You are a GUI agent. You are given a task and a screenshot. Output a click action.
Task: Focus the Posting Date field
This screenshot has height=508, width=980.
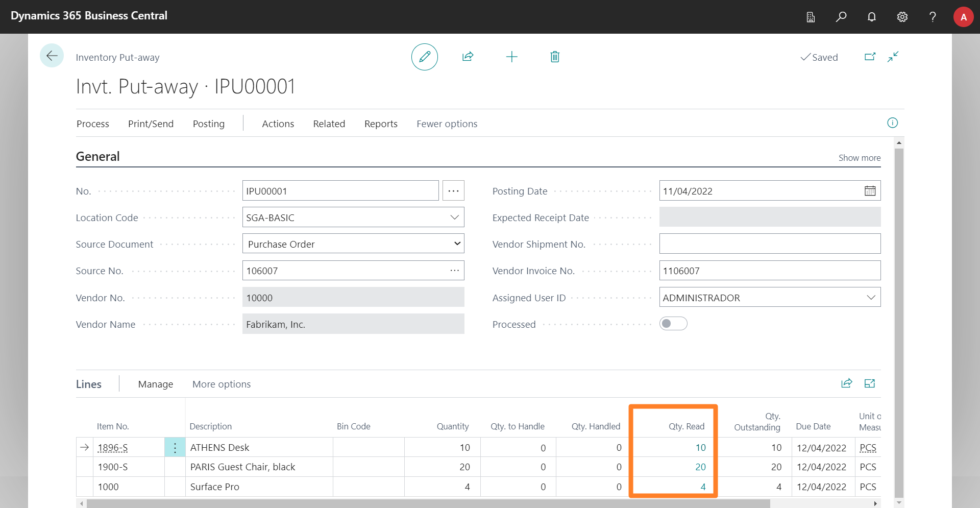(x=770, y=191)
